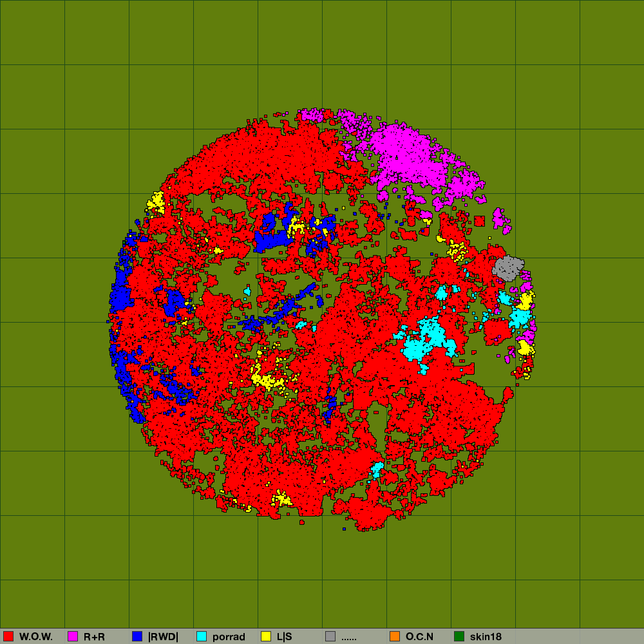This screenshot has width=644, height=644.
Task: Select the |RWD| legend label
Action: (x=163, y=637)
